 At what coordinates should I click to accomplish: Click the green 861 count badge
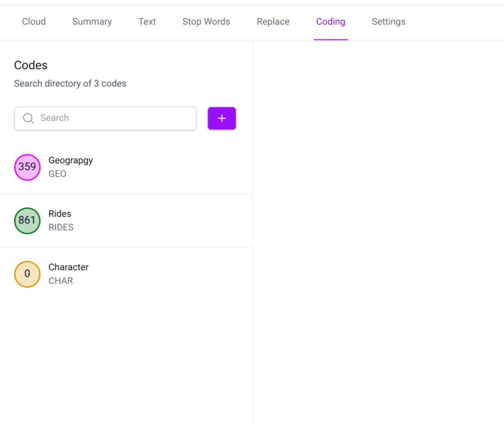coord(27,221)
